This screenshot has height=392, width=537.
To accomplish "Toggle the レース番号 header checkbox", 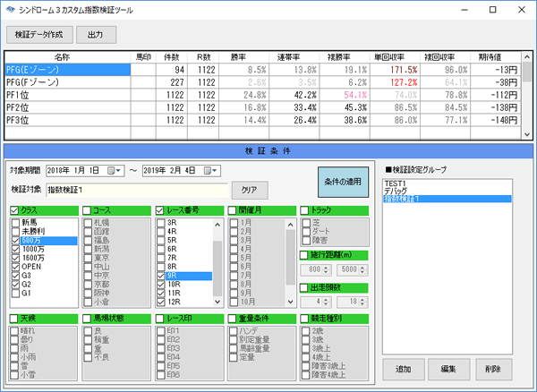I will (159, 210).
